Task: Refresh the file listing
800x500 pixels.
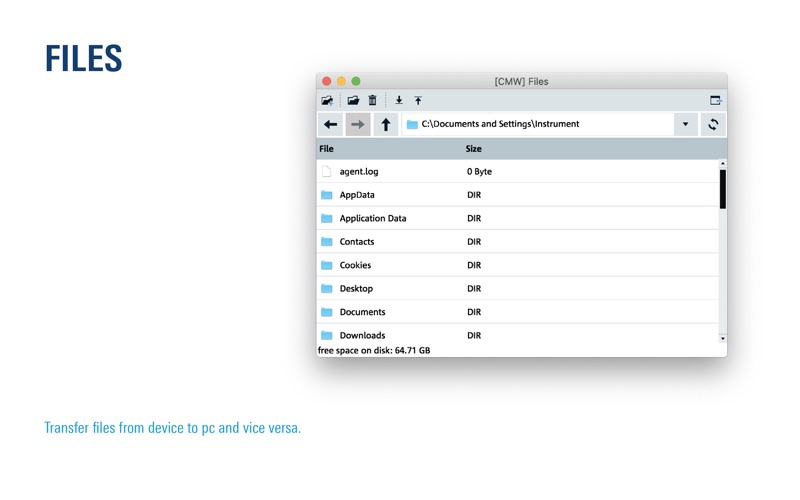Action: [x=713, y=124]
